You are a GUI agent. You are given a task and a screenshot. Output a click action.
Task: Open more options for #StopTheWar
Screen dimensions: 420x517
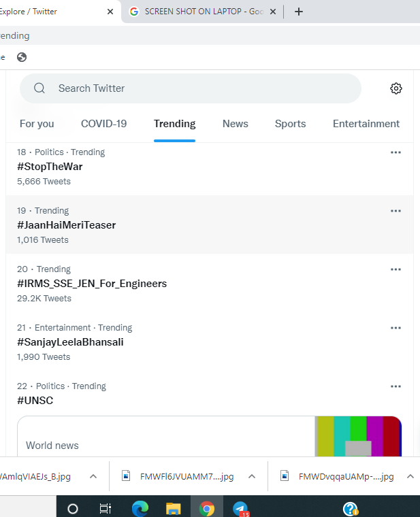point(395,152)
